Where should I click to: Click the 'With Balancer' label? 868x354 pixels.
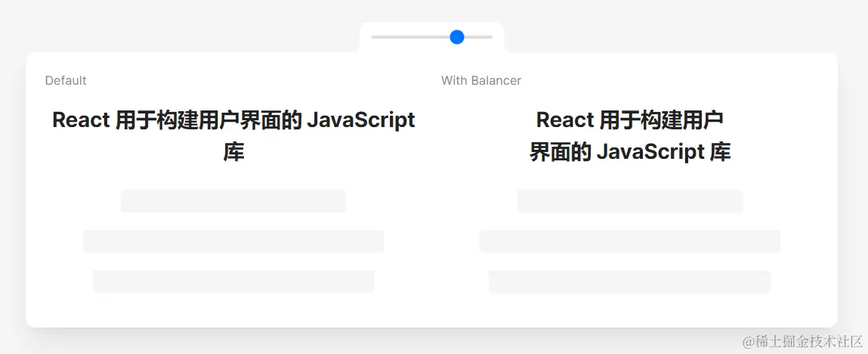click(481, 80)
